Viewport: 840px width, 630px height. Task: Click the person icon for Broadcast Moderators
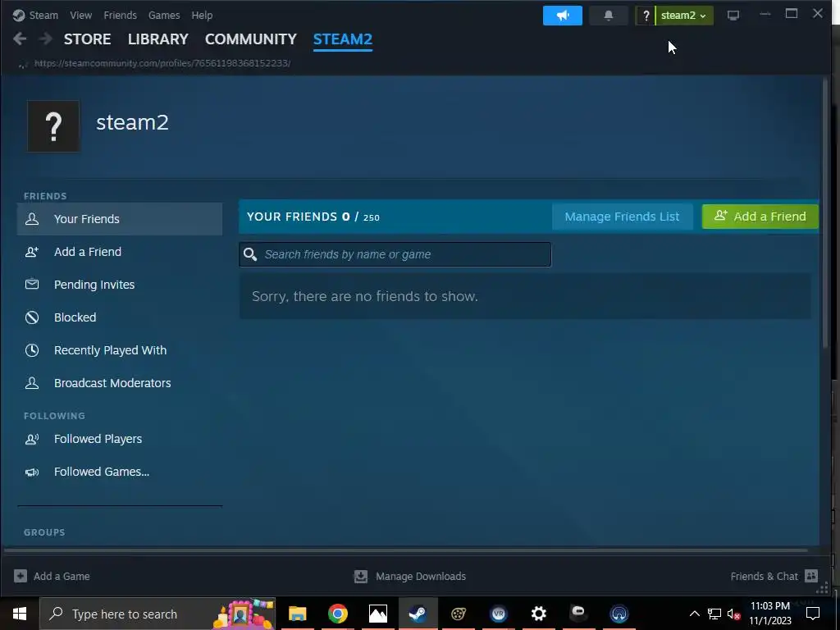32,383
